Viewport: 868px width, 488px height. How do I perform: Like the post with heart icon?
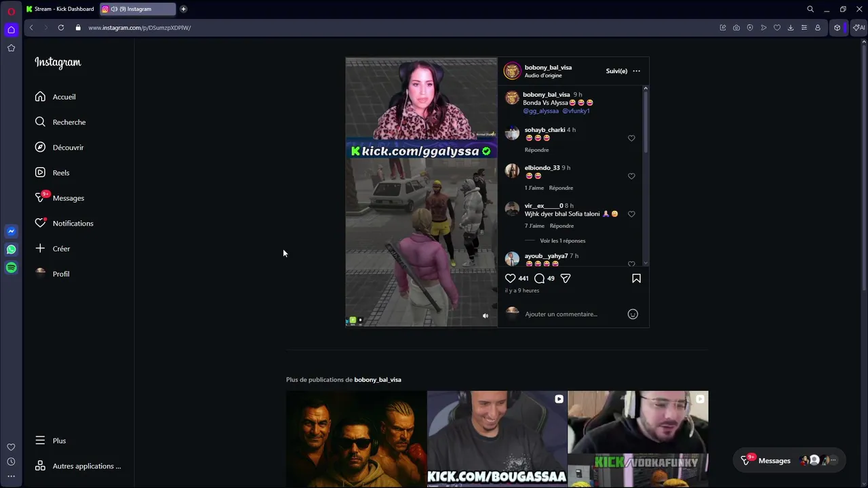(x=511, y=278)
